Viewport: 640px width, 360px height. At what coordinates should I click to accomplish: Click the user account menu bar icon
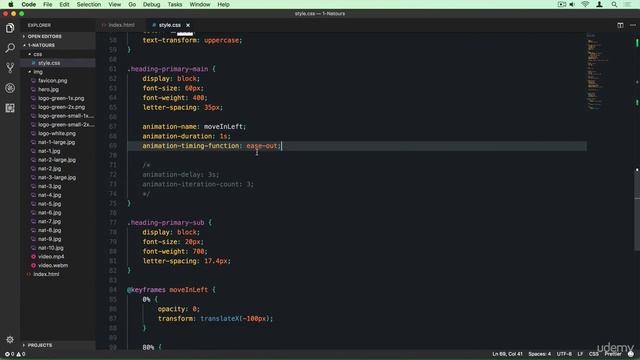(x=599, y=4)
